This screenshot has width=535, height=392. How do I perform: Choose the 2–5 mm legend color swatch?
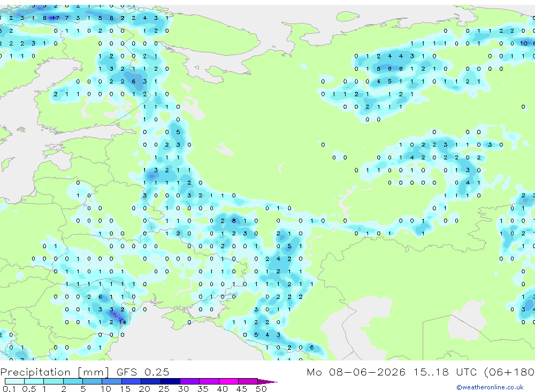(x=73, y=381)
